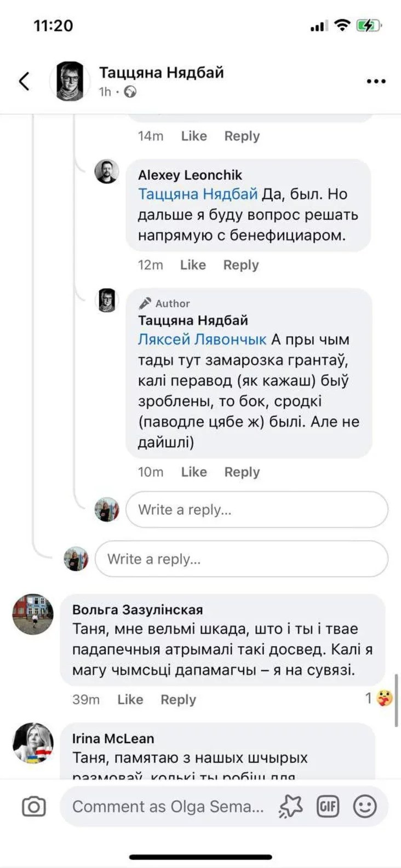
Task: Reply to Alexey Leonchik's comment
Action: pyautogui.click(x=240, y=265)
